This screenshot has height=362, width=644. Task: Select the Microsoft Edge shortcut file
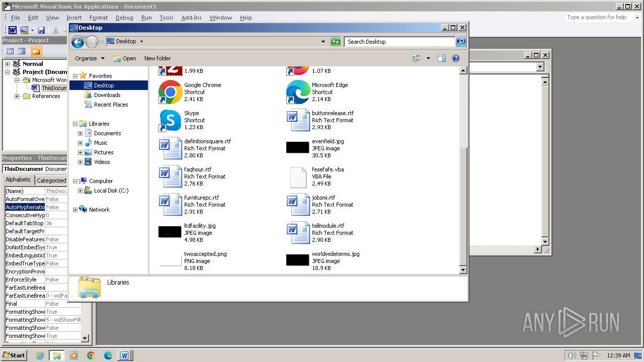tap(317, 92)
